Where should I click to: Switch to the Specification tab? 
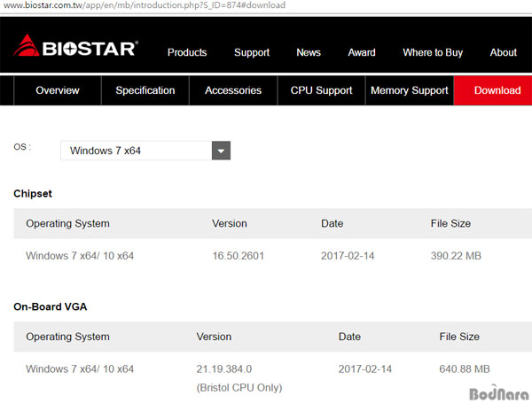tap(145, 90)
